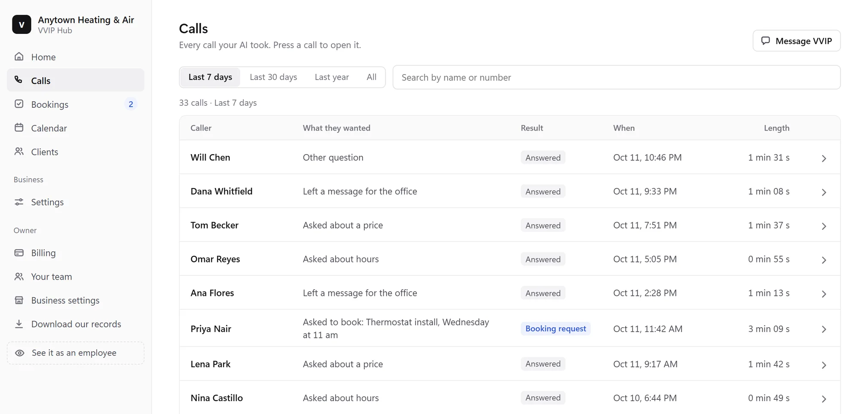868x414 pixels.
Task: Click the text 'Asked about hours' for Omar Reyes
Action: click(x=341, y=259)
